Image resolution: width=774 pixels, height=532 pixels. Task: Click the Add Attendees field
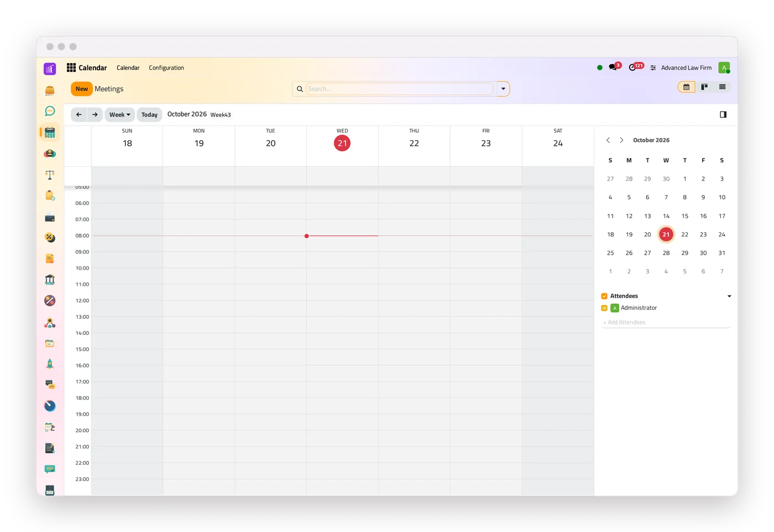666,322
